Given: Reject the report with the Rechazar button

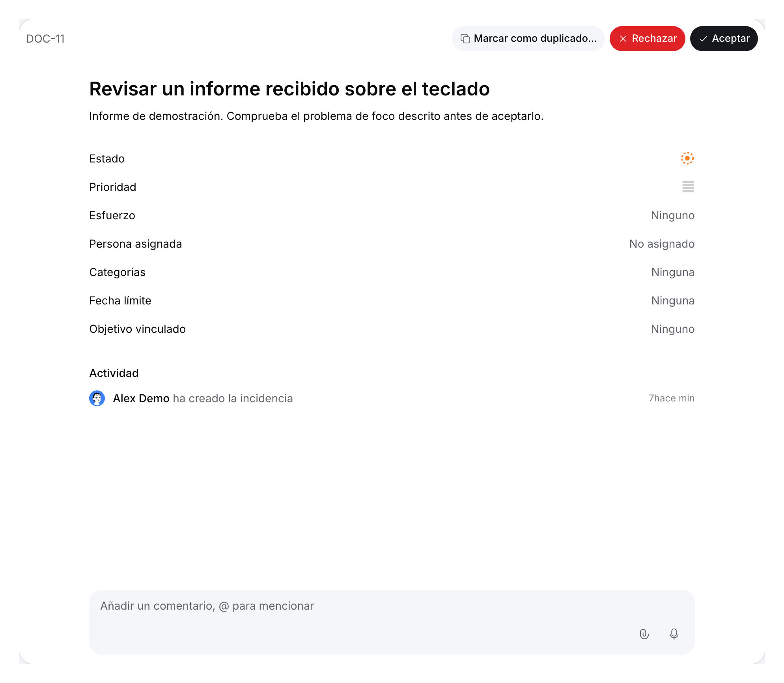Looking at the screenshot, I should point(647,39).
